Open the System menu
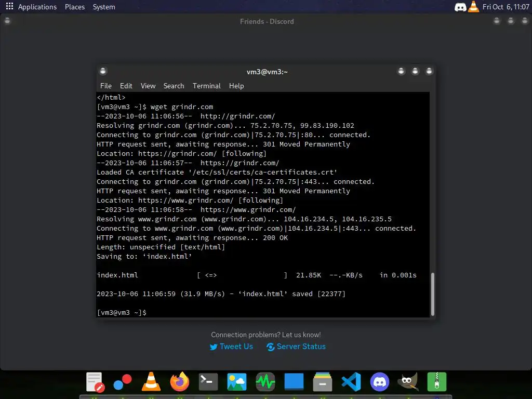This screenshot has width=532, height=399. point(104,7)
